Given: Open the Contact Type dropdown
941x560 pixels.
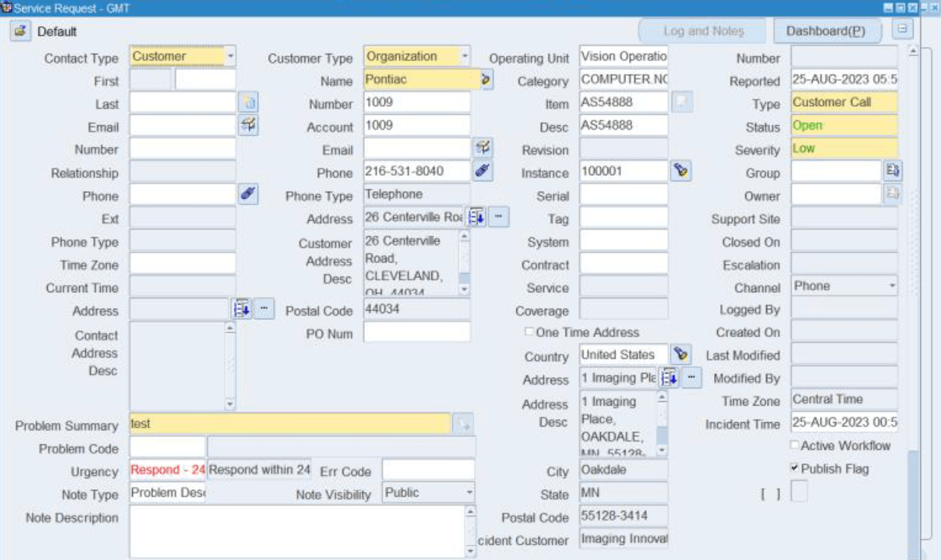Looking at the screenshot, I should click(x=231, y=57).
